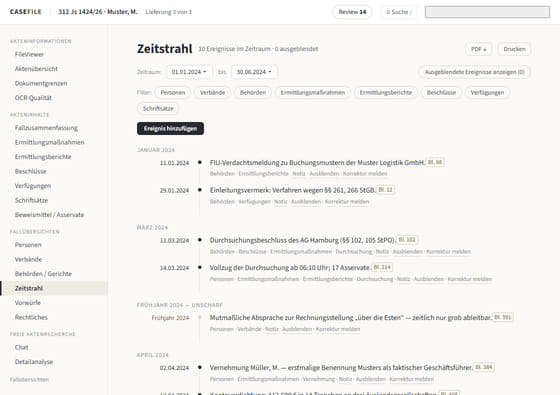Open the Review 14 button
The height and width of the screenshot is (395, 560).
352,12
